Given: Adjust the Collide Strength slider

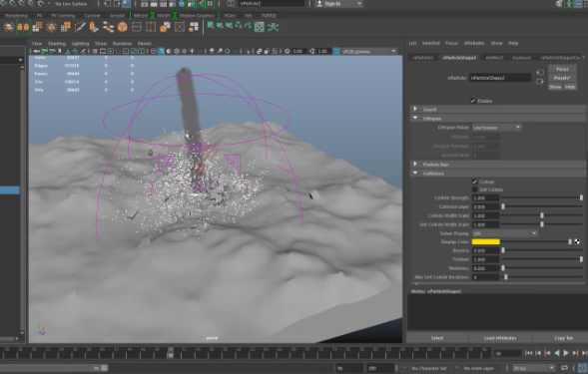Looking at the screenshot, I should coord(542,197).
